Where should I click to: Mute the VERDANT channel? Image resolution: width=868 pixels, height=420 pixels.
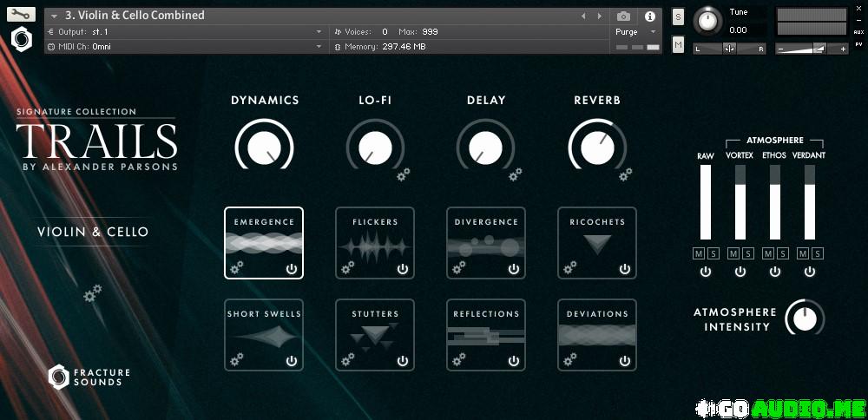[x=803, y=253]
